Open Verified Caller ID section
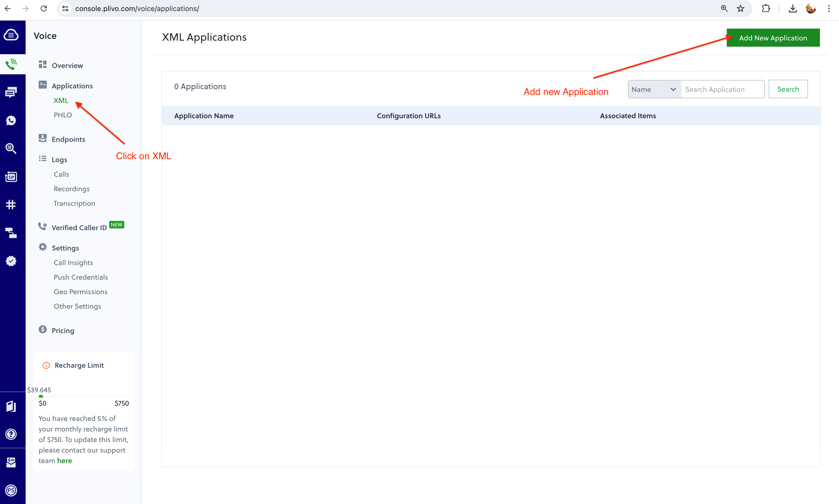Viewport: 839px width, 504px height. tap(79, 228)
